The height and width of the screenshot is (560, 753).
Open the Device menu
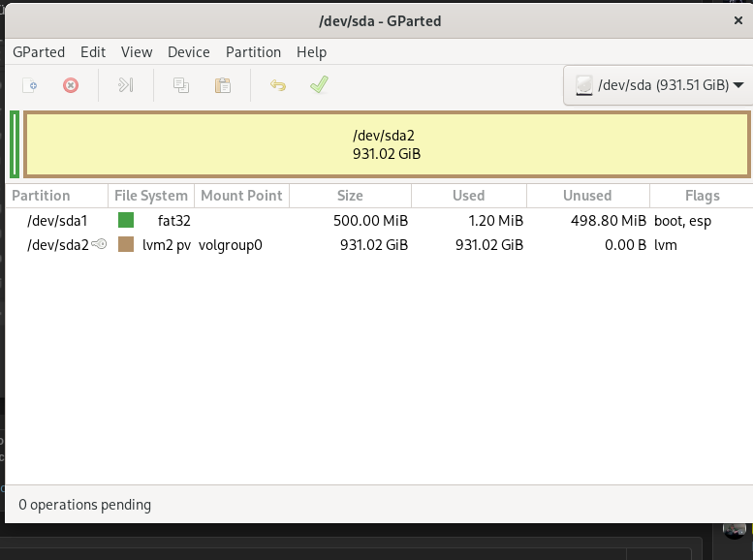coord(188,52)
